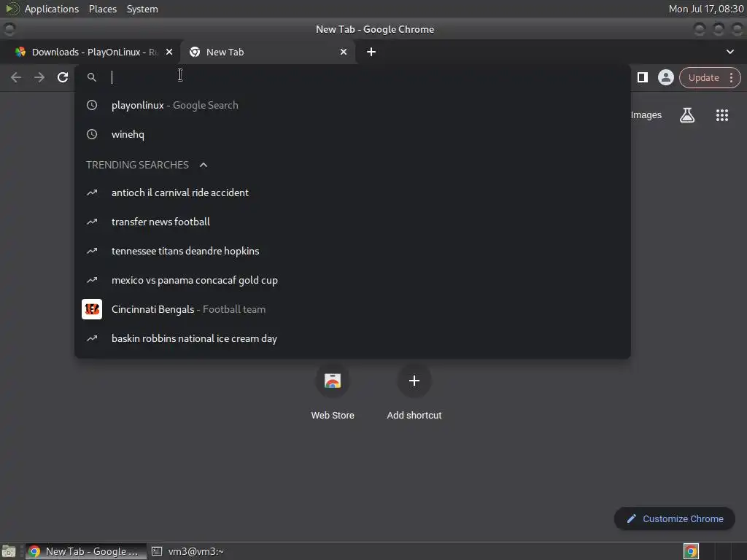Open the Google apps grid

(x=721, y=115)
